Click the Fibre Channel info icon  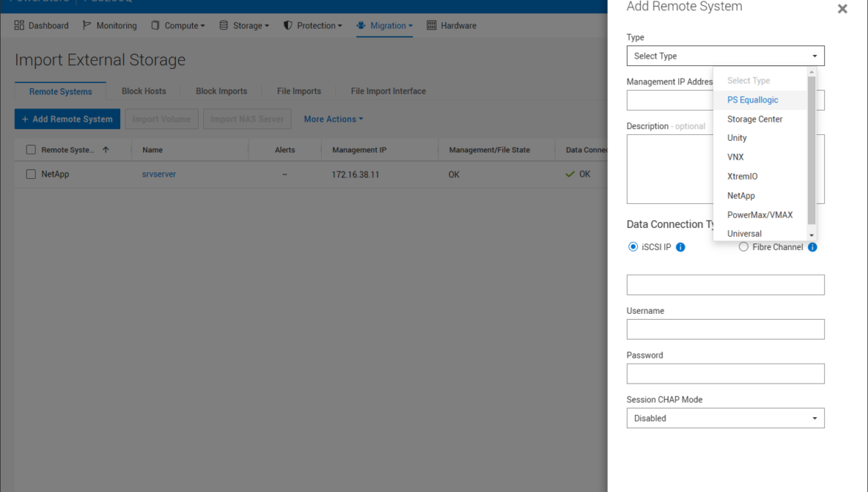coord(812,247)
